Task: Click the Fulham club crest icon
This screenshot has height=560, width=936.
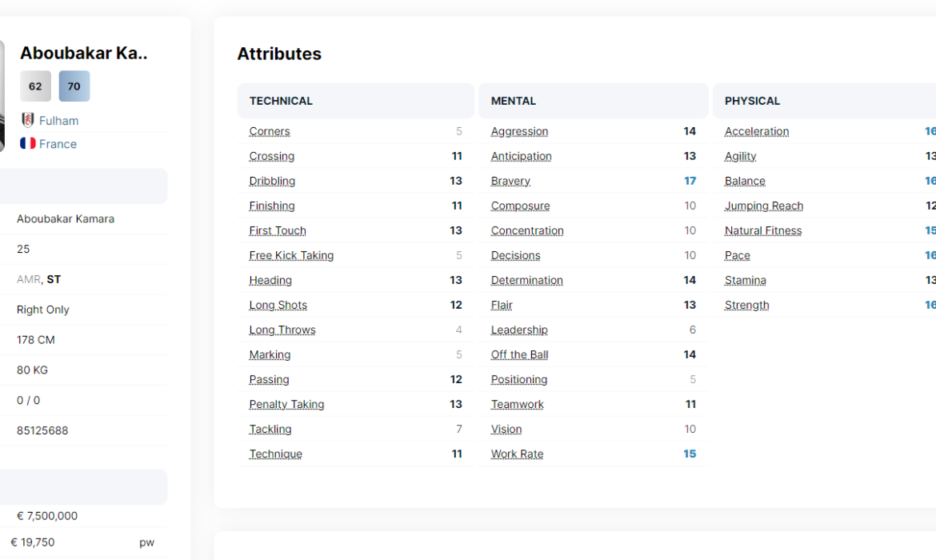Action: point(28,120)
